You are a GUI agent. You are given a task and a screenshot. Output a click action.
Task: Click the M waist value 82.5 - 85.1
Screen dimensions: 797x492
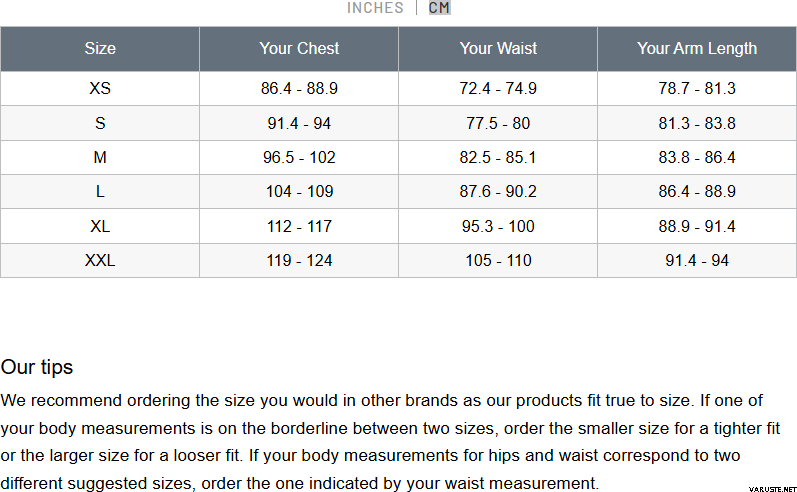pos(498,158)
